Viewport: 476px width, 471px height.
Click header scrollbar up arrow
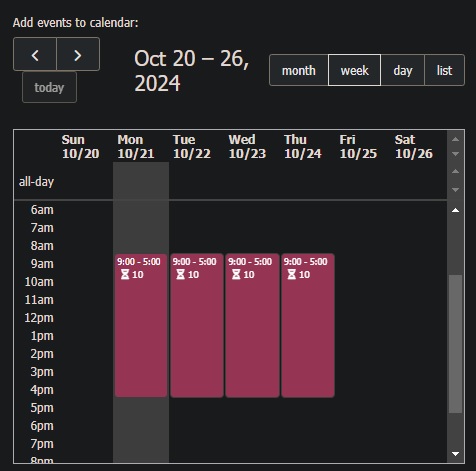[x=455, y=139]
